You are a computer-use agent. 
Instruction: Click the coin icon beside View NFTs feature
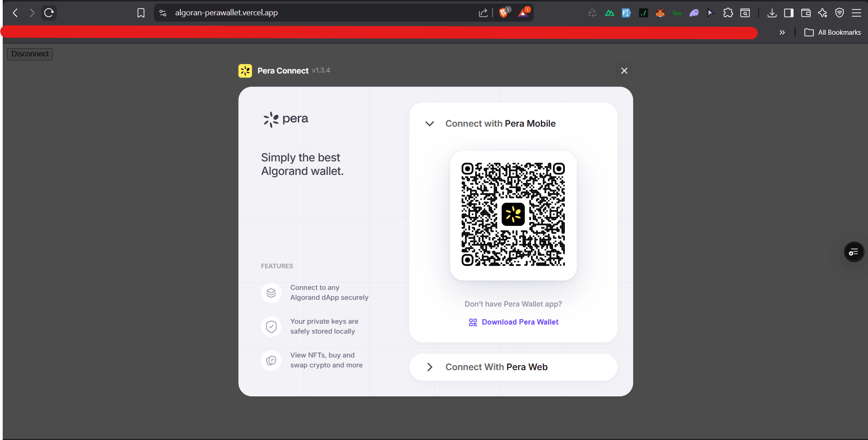(271, 360)
